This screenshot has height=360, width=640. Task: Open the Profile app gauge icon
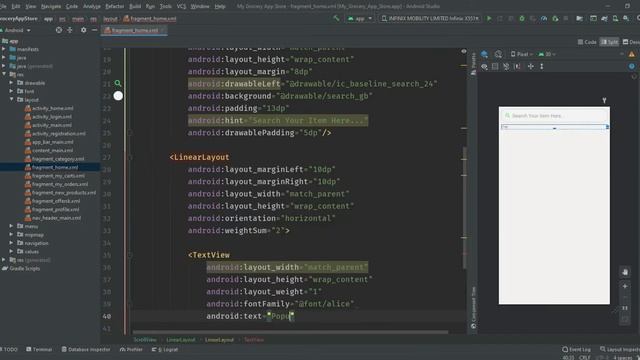[x=544, y=18]
